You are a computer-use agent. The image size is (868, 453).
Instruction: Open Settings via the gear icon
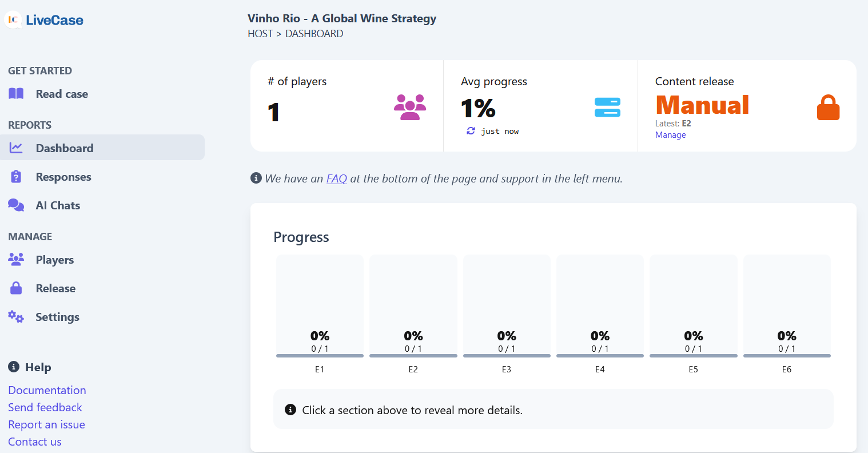tap(17, 317)
